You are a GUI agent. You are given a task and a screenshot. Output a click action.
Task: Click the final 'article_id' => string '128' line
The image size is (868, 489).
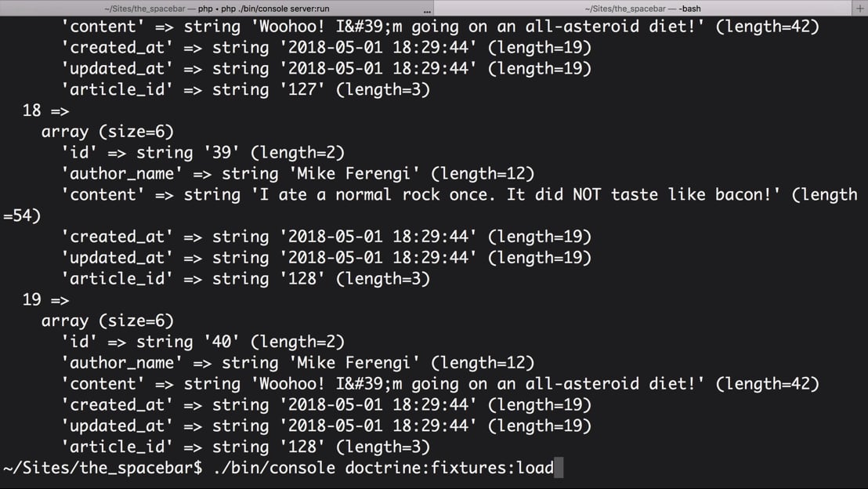tap(245, 447)
